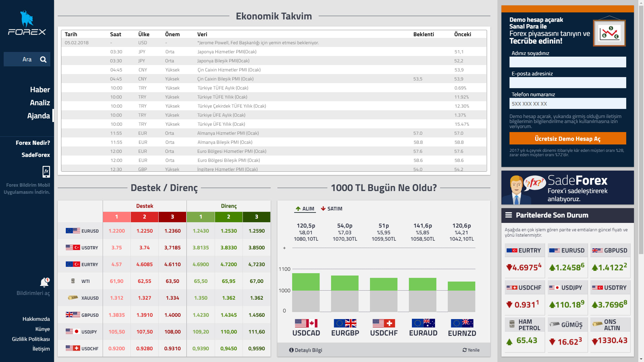
Task: Click the SadeForex banner image
Action: (x=568, y=188)
